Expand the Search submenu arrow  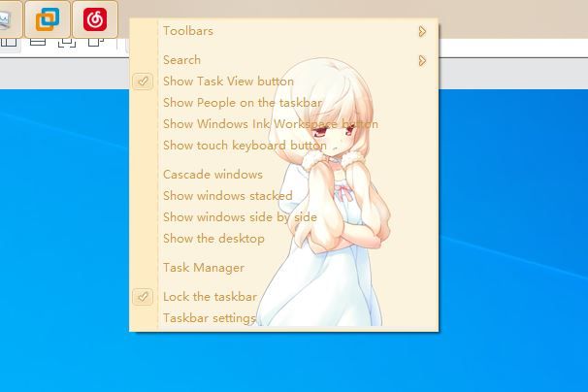point(422,61)
